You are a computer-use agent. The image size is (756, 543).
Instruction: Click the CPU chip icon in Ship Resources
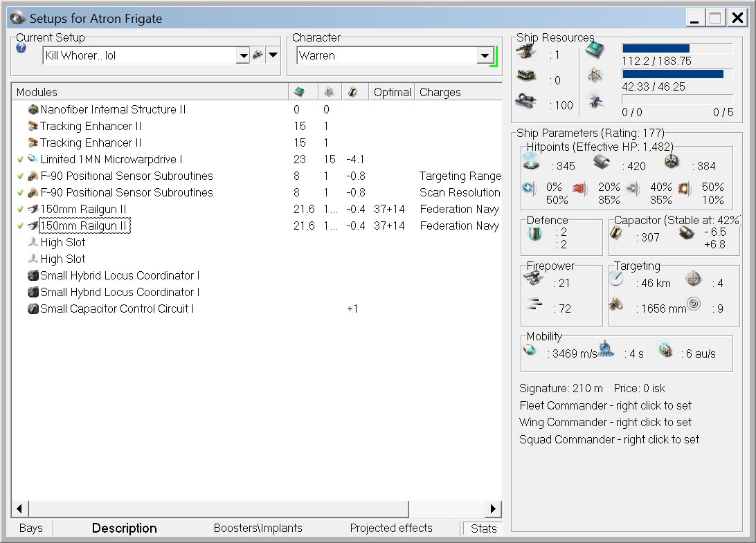click(595, 50)
